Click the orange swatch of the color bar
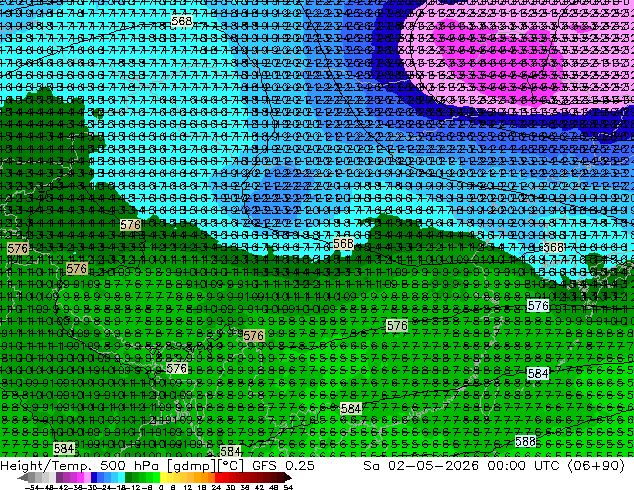This screenshot has width=634, height=490. click(205, 478)
